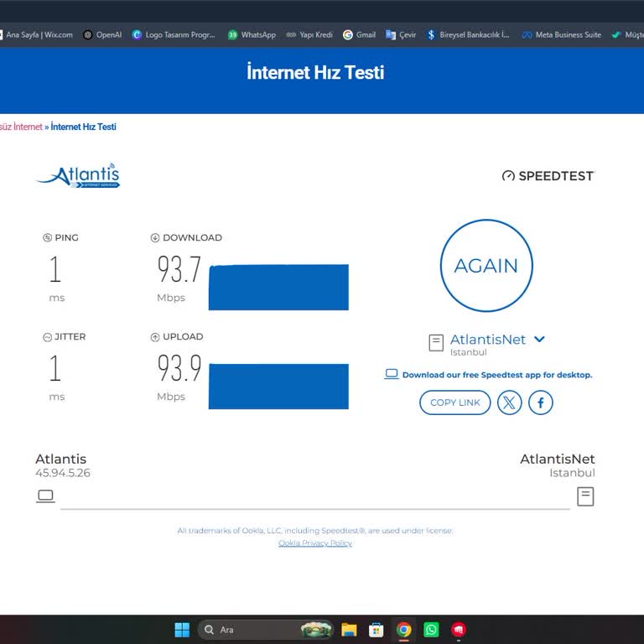644x644 pixels.
Task: Click the breadcrumb link ending in 'süz İnternet'
Action: (x=21, y=127)
